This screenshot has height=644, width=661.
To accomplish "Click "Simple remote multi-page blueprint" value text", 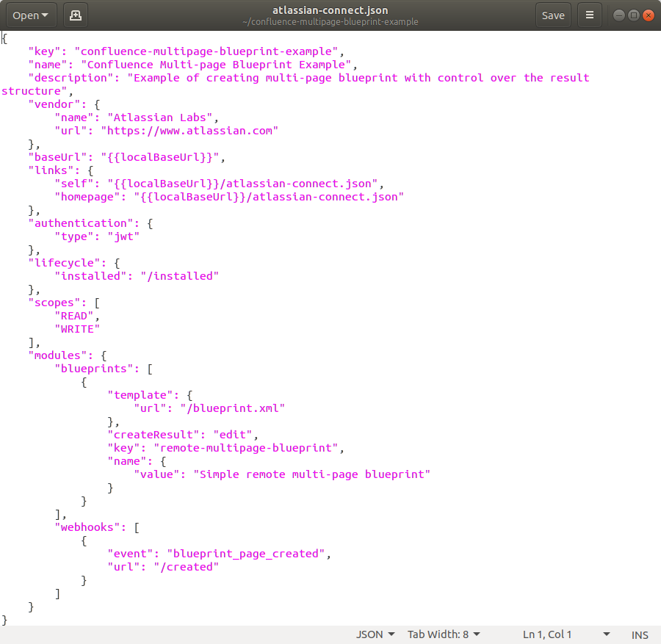I will click(312, 474).
